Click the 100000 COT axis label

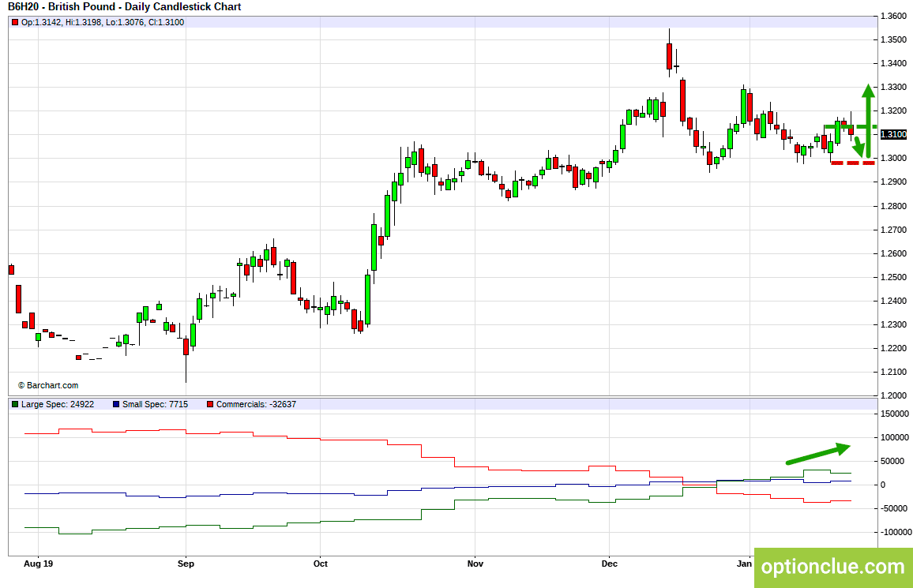pyautogui.click(x=895, y=437)
